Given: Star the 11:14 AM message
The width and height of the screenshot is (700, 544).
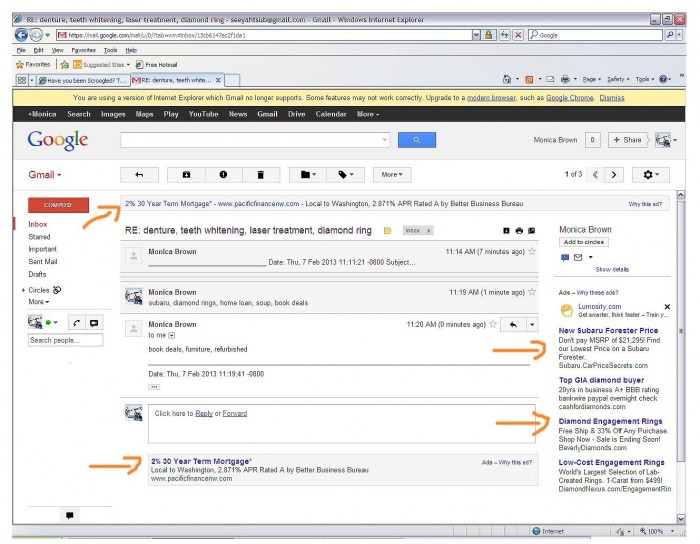Looking at the screenshot, I should (532, 251).
